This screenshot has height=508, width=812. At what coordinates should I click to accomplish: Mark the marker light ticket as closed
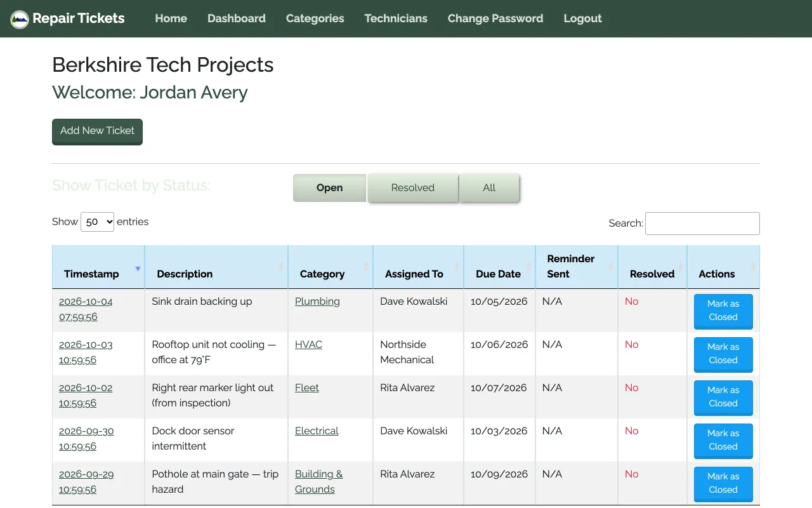click(x=723, y=398)
